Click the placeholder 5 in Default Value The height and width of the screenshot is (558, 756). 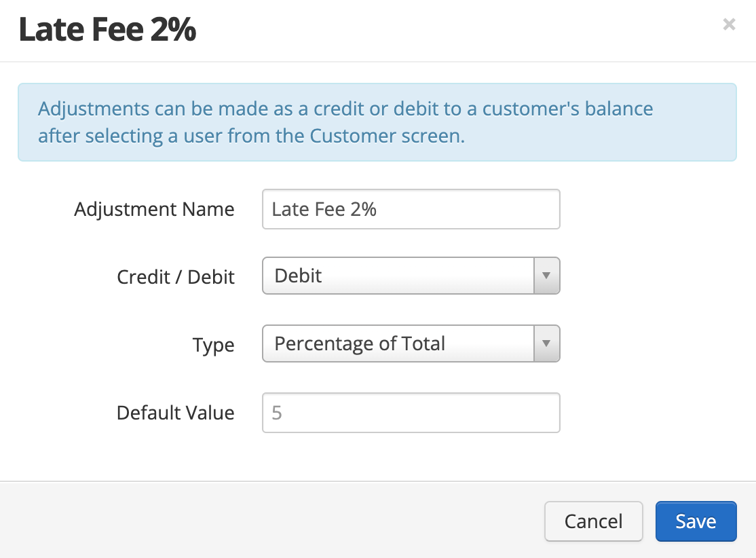(277, 413)
